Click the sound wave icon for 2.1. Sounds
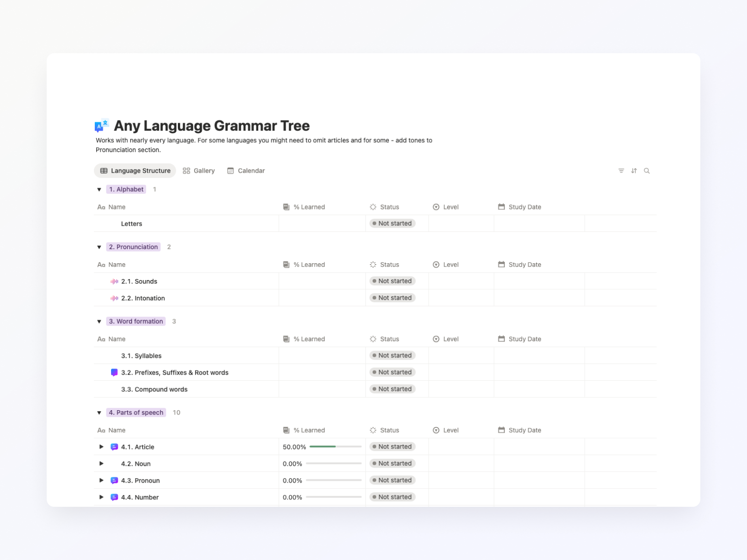 click(114, 281)
